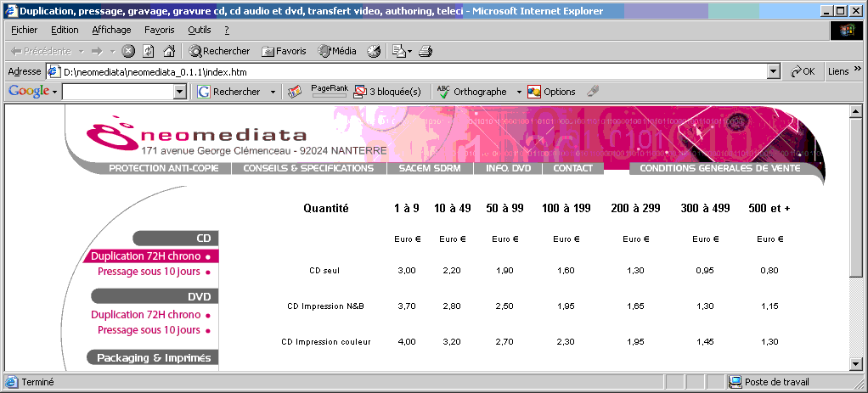868x393 pixels.
Task: Click the CD seul row label
Action: pos(324,271)
